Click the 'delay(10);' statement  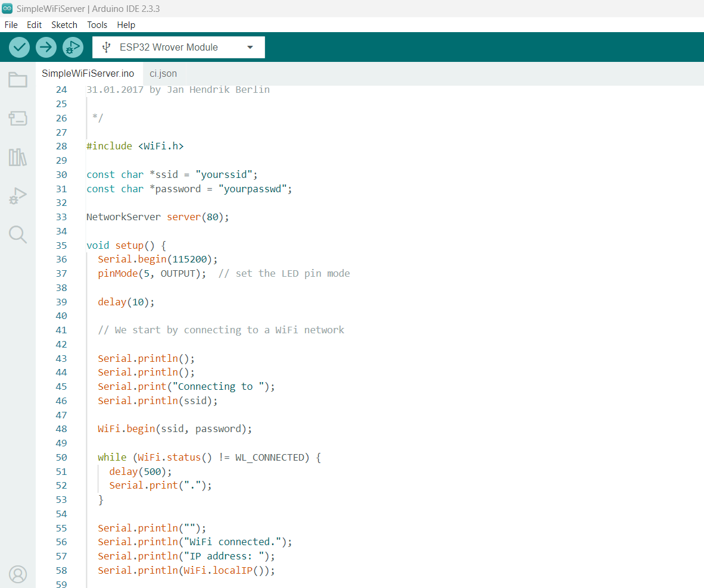[x=126, y=302]
